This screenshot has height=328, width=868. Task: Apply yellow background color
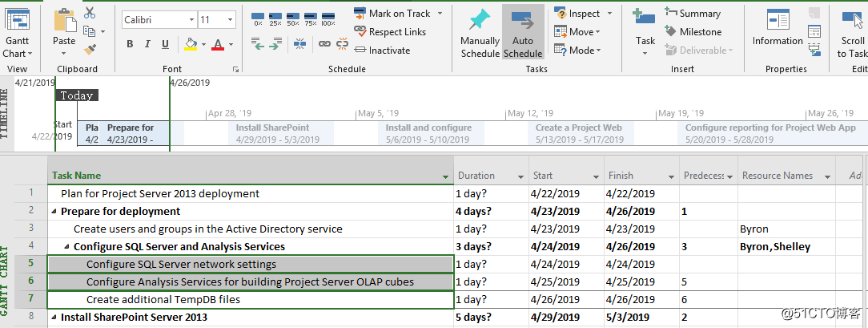pyautogui.click(x=190, y=44)
